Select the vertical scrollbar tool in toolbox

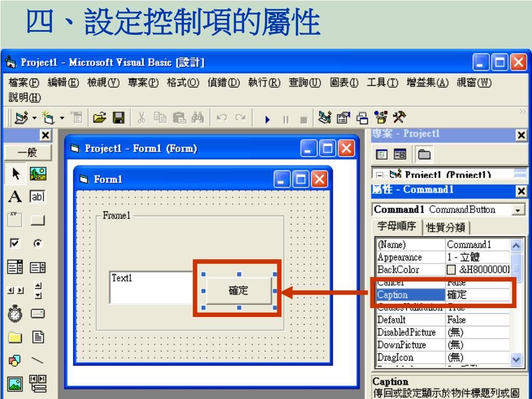pyautogui.click(x=38, y=290)
